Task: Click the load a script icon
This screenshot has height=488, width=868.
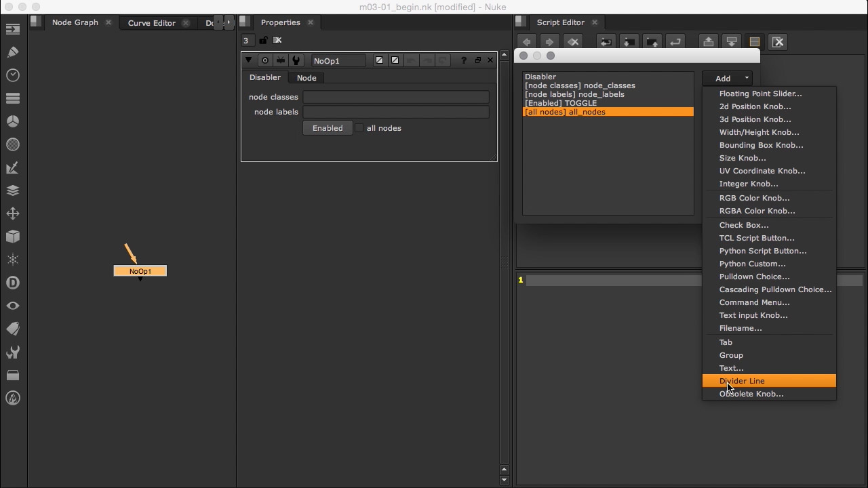Action: [x=629, y=42]
